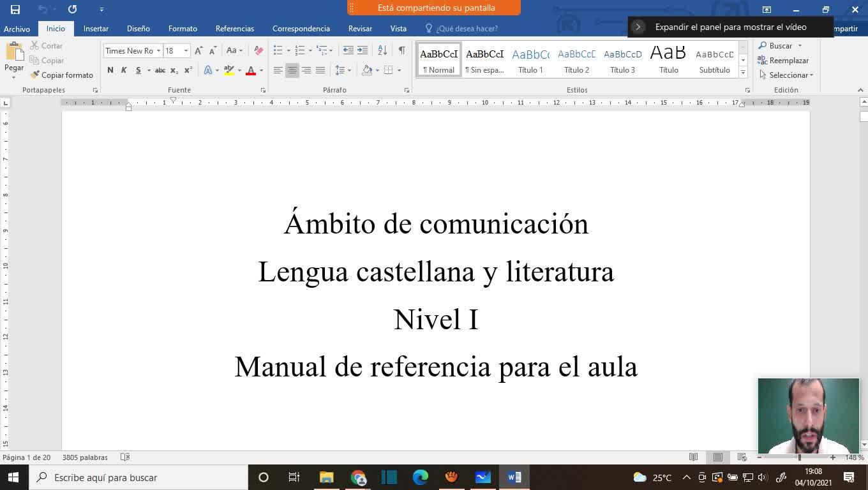Activate the Copiar formato paintbrush
868x490 pixels.
pyautogui.click(x=62, y=75)
